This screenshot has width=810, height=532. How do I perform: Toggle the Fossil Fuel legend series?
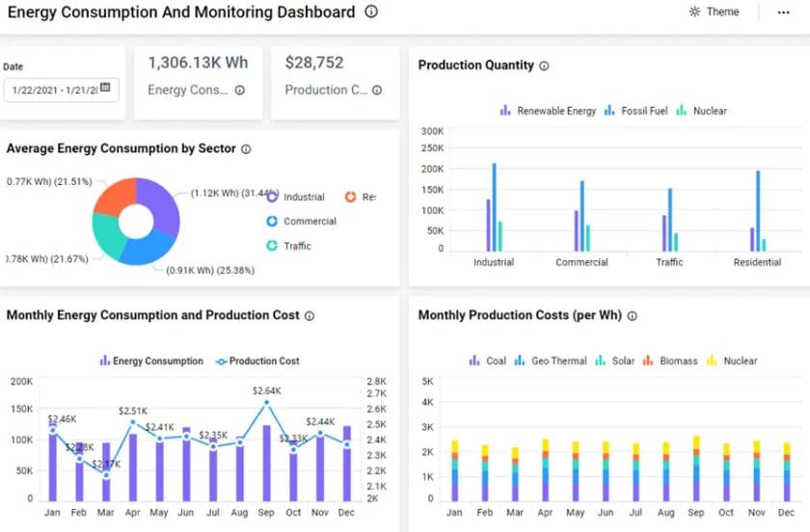point(635,111)
